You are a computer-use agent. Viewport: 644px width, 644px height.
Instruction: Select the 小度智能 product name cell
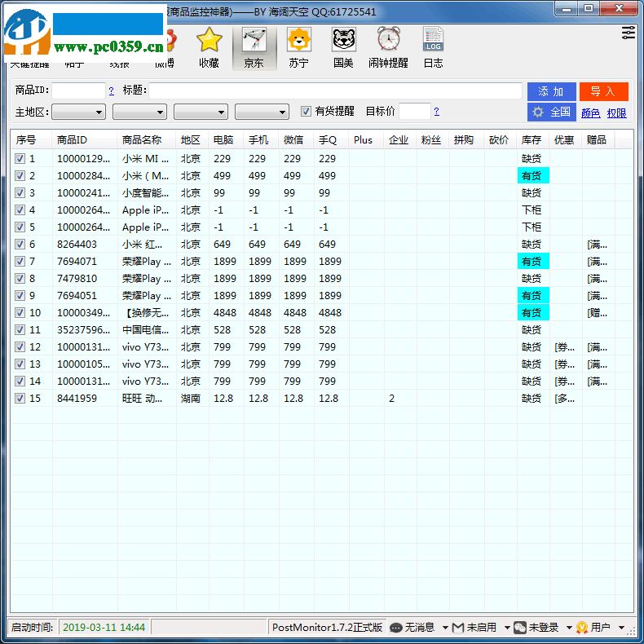pyautogui.click(x=145, y=193)
